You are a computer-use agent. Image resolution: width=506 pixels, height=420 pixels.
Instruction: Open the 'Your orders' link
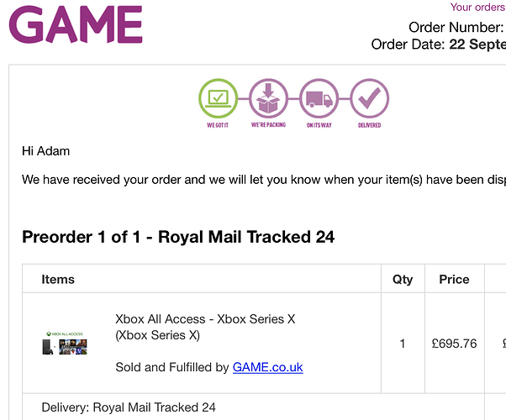point(477,7)
